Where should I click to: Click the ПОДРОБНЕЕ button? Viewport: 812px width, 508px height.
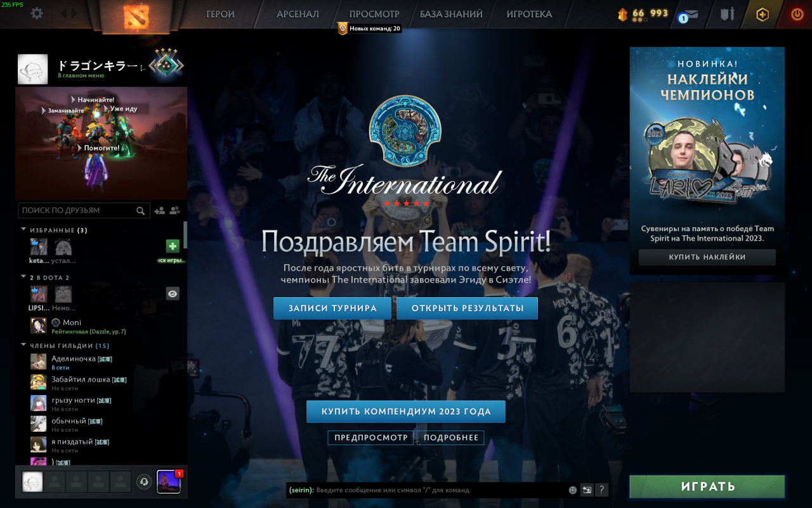pyautogui.click(x=451, y=438)
